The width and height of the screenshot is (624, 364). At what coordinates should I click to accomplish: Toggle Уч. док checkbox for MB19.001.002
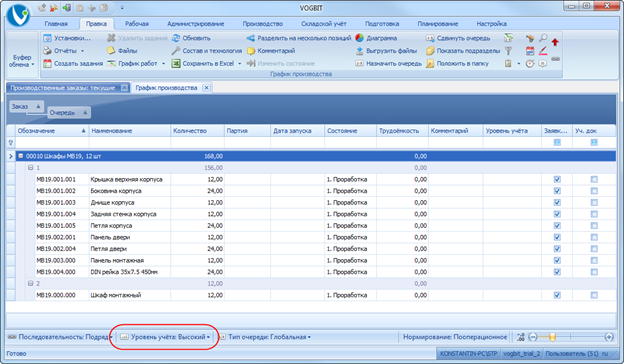(x=594, y=191)
